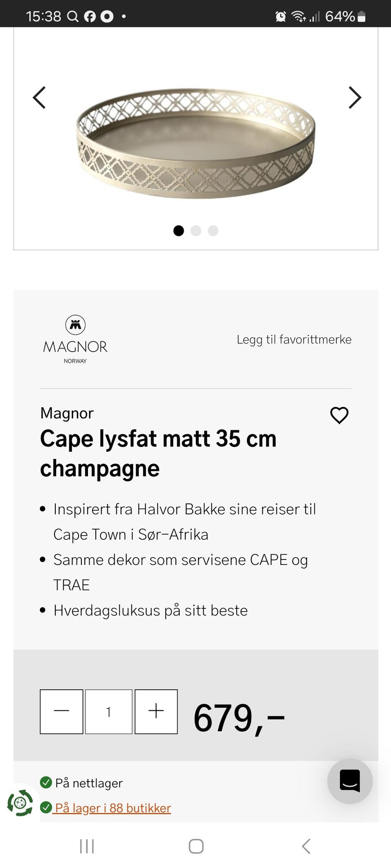
Task: Open the chat support bubble
Action: (350, 781)
